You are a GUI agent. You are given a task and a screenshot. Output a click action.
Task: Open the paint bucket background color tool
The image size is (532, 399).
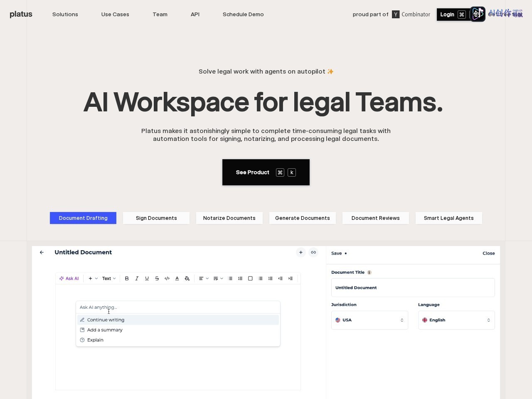(187, 278)
